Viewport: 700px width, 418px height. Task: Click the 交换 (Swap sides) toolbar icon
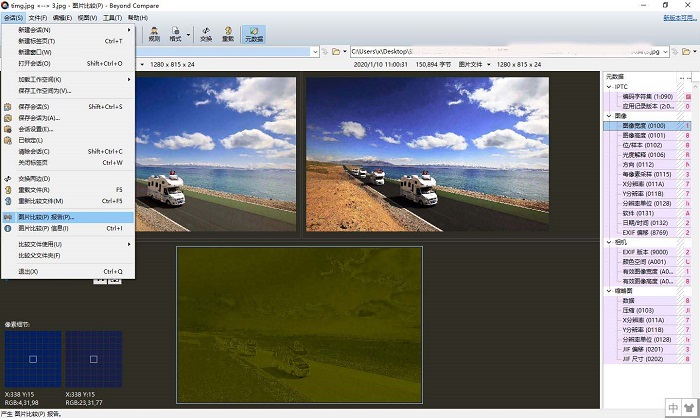pos(206,34)
